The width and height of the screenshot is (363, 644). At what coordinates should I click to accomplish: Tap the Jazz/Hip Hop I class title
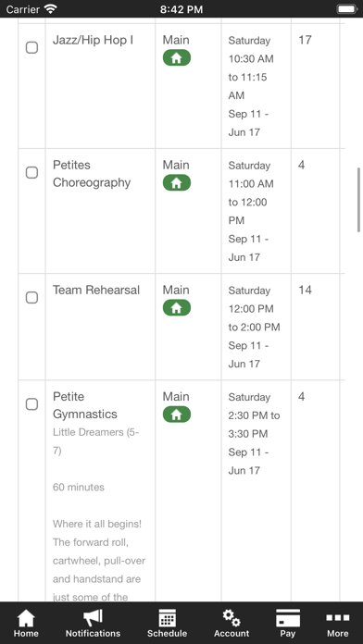click(x=93, y=41)
